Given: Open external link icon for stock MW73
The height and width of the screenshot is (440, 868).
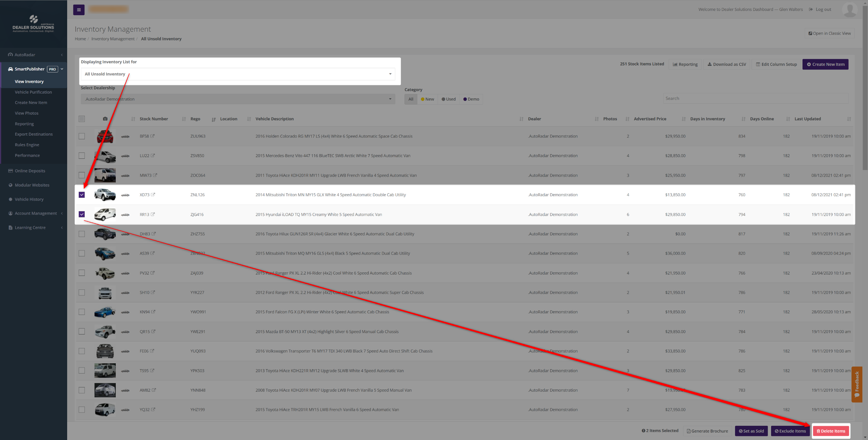Looking at the screenshot, I should click(x=155, y=175).
